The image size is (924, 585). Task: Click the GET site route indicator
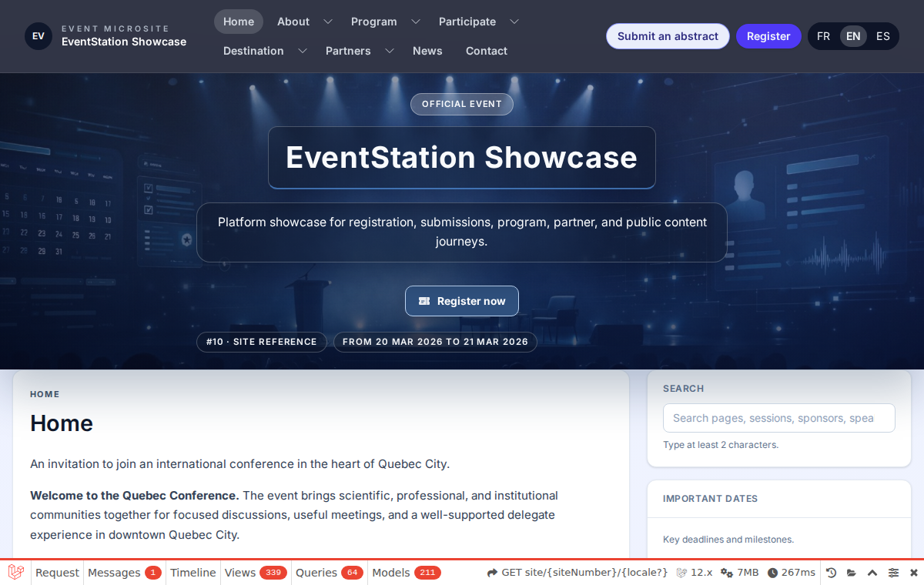[x=577, y=573]
